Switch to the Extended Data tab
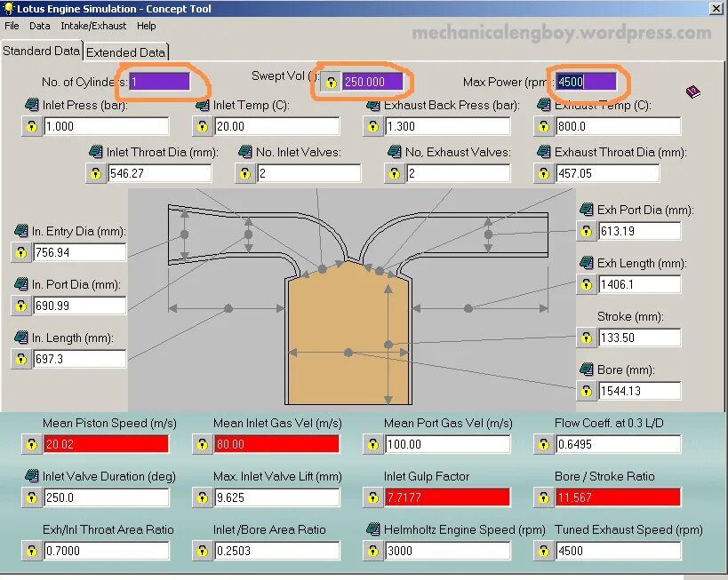 click(x=126, y=52)
